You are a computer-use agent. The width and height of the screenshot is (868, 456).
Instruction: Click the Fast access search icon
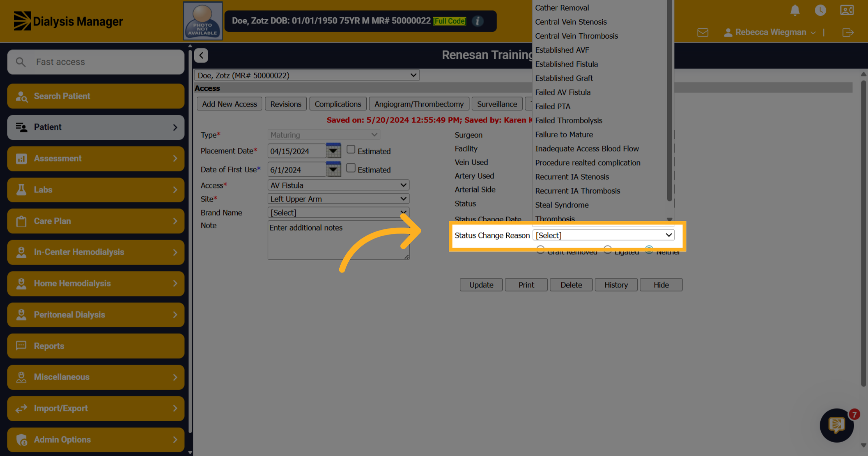coord(21,62)
